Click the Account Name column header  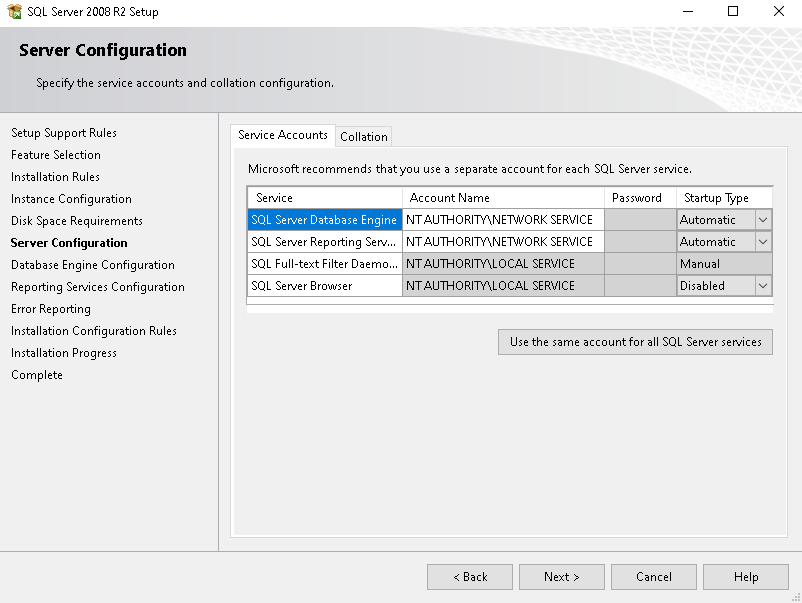click(x=503, y=198)
